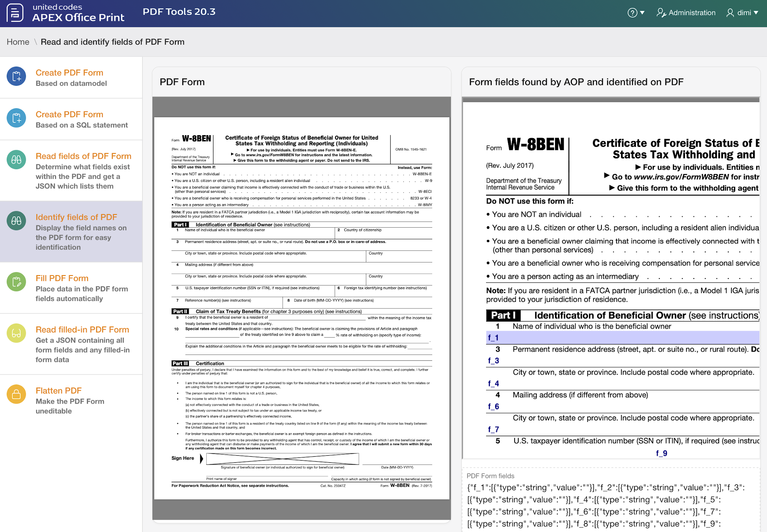This screenshot has height=532, width=767.
Task: Click the dropdown arrow next to help icon
Action: click(x=643, y=13)
